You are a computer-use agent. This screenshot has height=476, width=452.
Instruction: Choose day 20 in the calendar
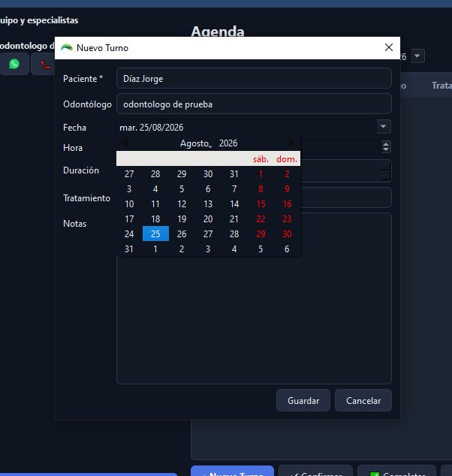point(208,219)
